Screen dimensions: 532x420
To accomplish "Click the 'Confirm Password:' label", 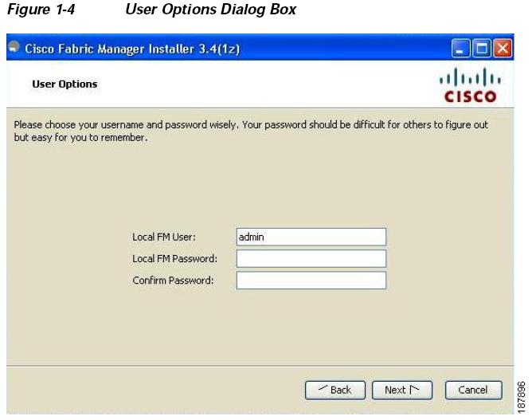I will tap(173, 280).
